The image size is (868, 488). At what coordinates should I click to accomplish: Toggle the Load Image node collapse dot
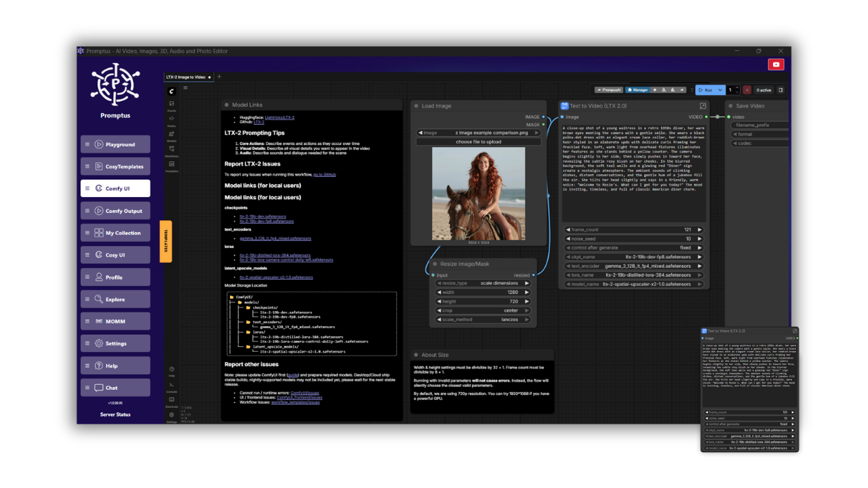(416, 106)
